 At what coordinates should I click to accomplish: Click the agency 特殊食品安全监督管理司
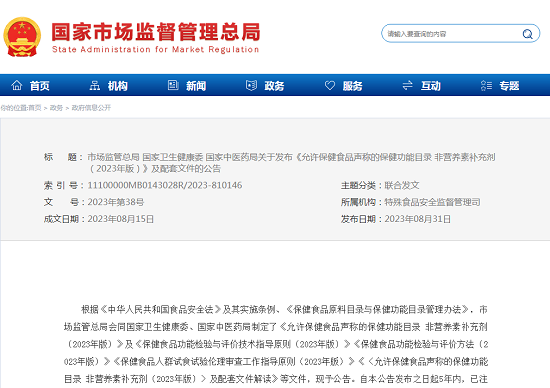click(432, 202)
